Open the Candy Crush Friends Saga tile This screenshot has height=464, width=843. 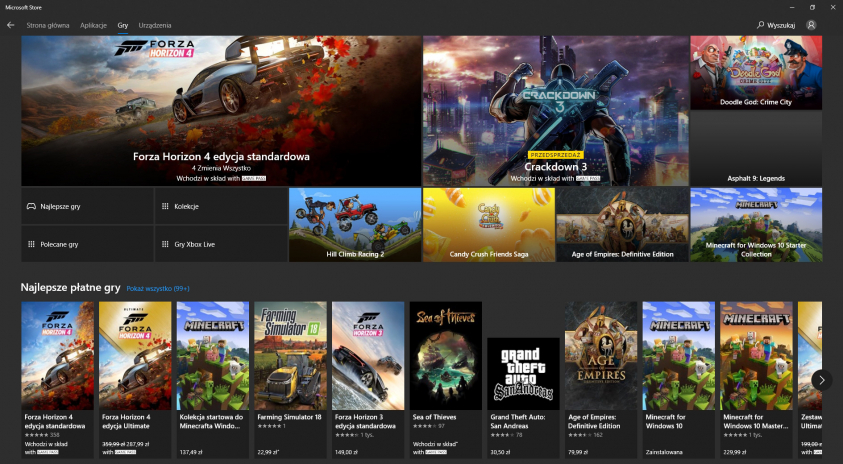pyautogui.click(x=488, y=224)
